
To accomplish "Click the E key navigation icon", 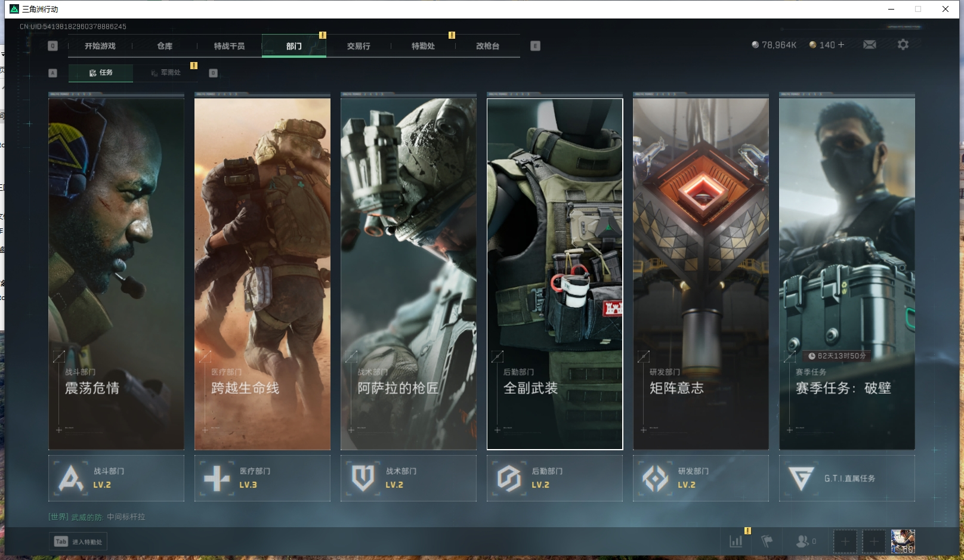I will pyautogui.click(x=535, y=46).
